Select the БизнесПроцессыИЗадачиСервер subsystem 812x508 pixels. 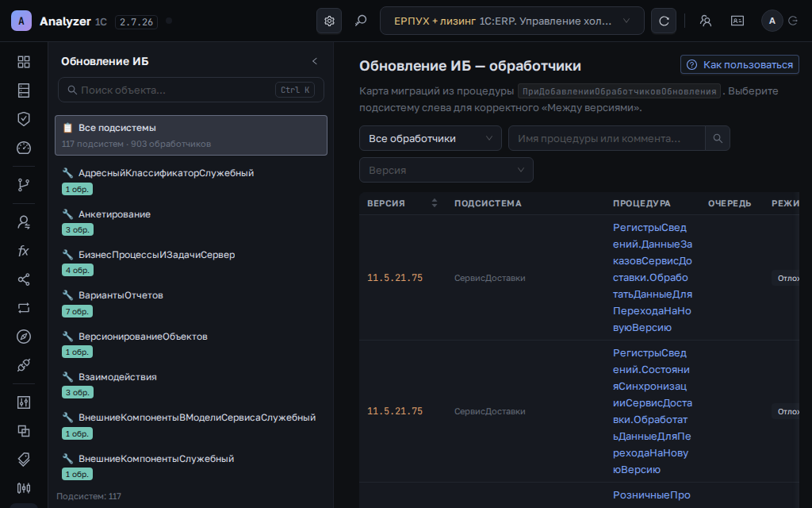pos(191,262)
